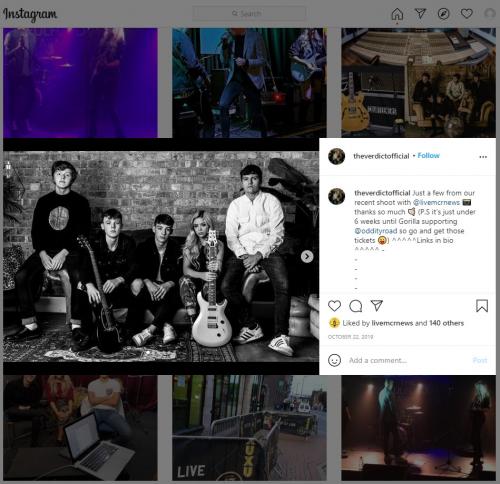Image resolution: width=500 pixels, height=484 pixels.
Task: Open the dark stage spotlight thumbnail
Action: click(418, 428)
